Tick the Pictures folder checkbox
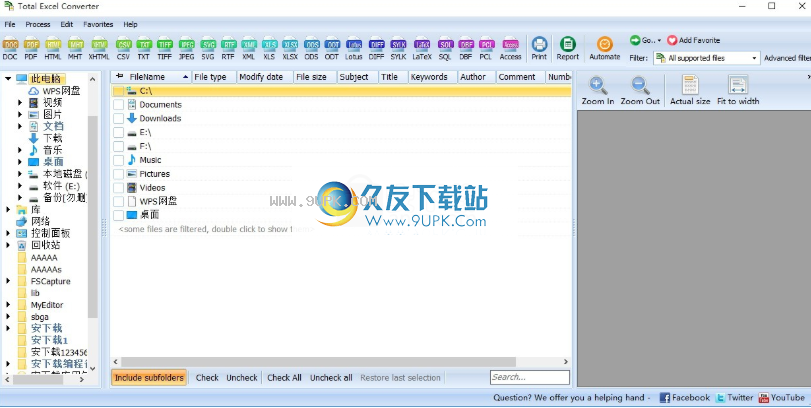Image resolution: width=811 pixels, height=408 pixels. click(118, 174)
